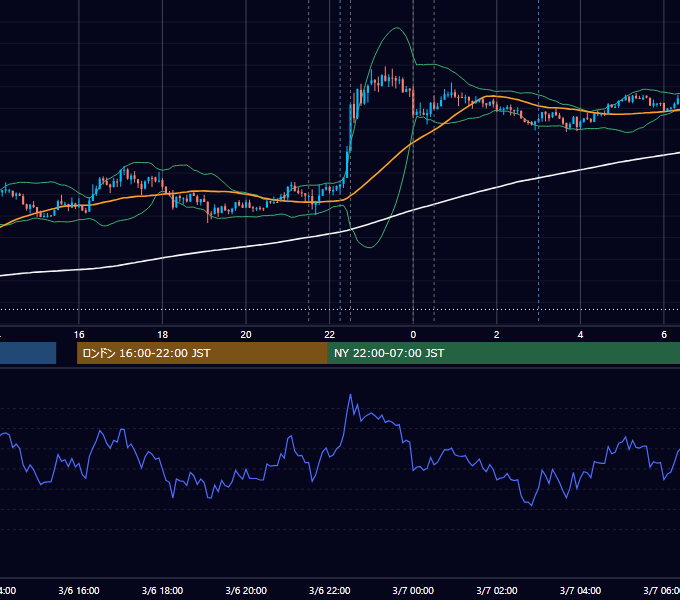Click the 3/6 18:00 axis label
The height and width of the screenshot is (600, 680).
coord(162,590)
